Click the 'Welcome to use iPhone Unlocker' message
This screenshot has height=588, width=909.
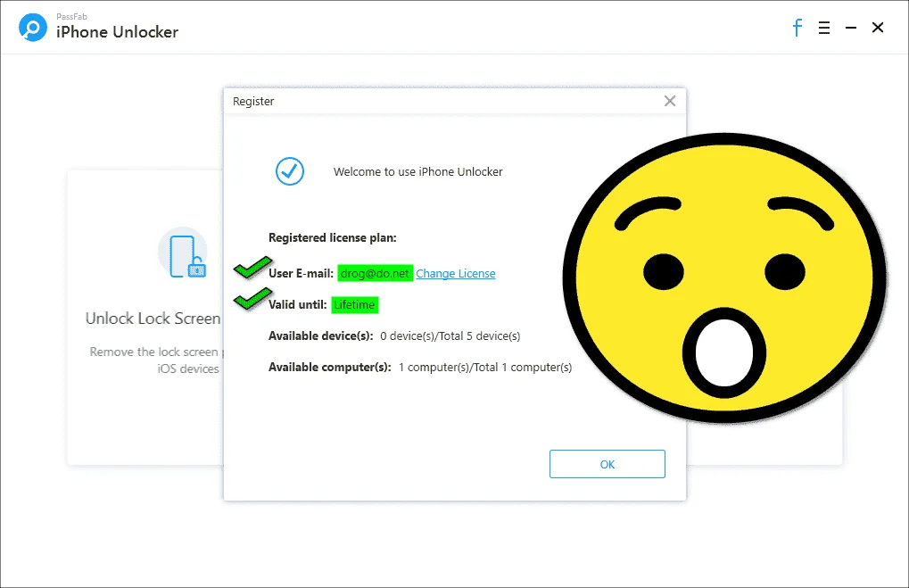pos(418,171)
